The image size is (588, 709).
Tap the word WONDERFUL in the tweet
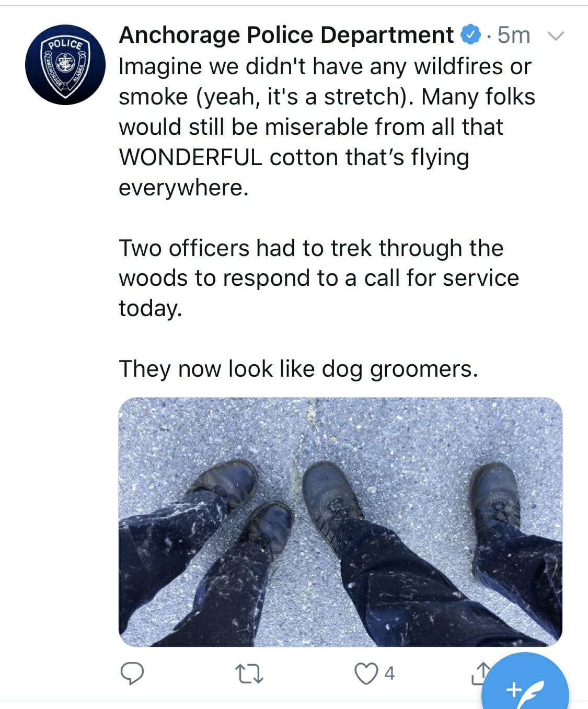coord(191,157)
